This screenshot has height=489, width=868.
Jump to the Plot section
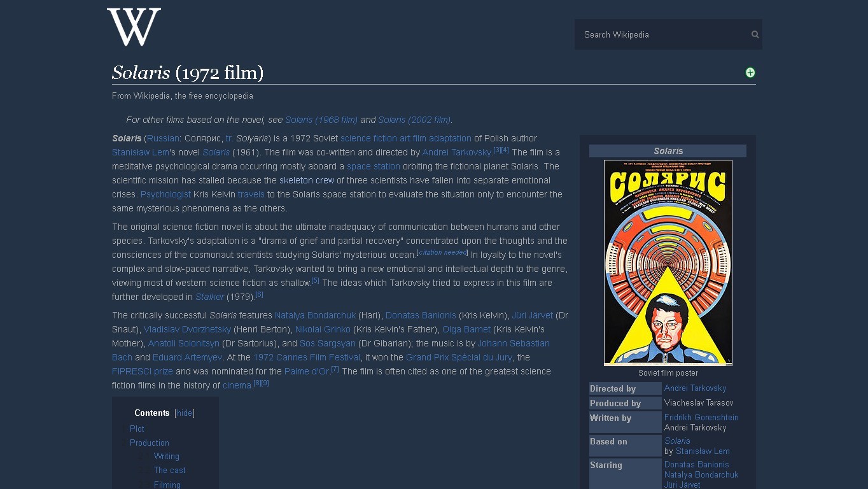coord(137,429)
